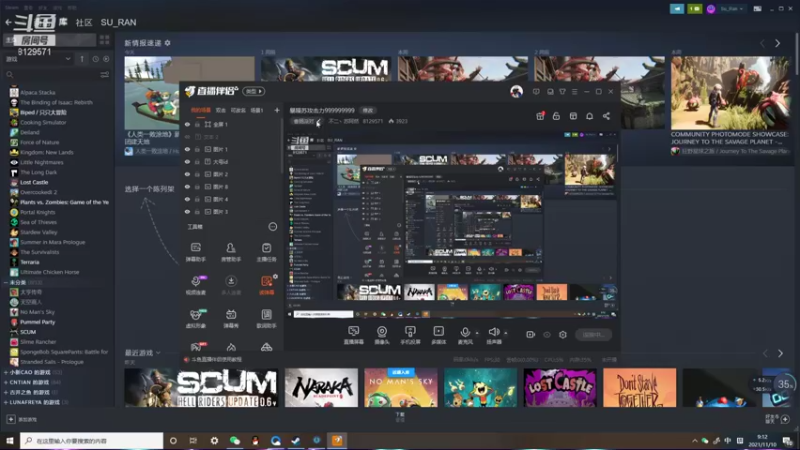Click the 扬声器 speaker icon

(493, 334)
